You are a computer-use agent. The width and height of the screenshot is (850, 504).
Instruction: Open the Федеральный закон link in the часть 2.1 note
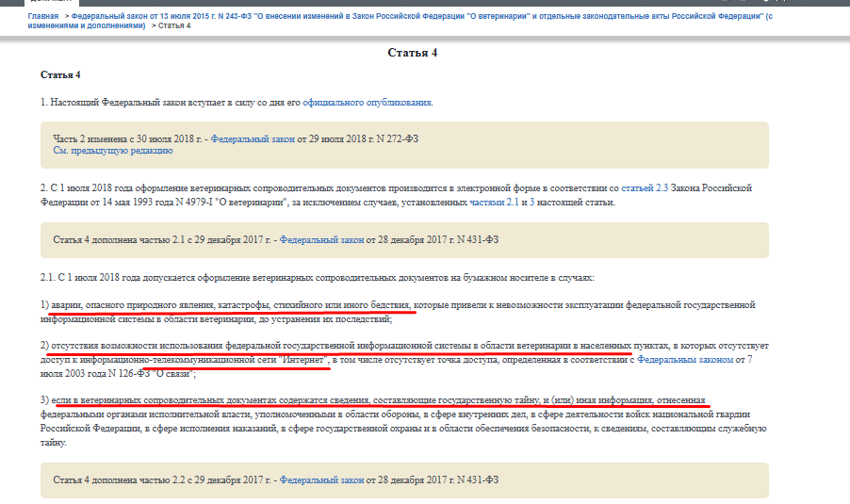[321, 239]
